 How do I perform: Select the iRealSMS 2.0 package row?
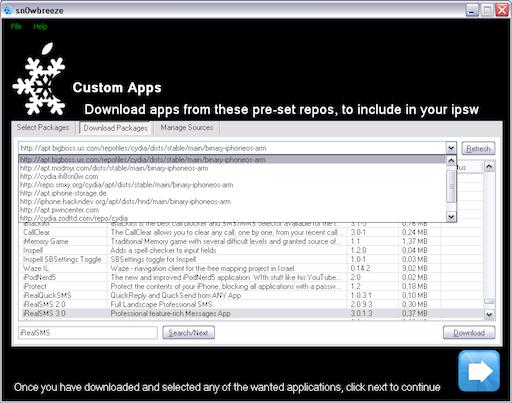252,304
